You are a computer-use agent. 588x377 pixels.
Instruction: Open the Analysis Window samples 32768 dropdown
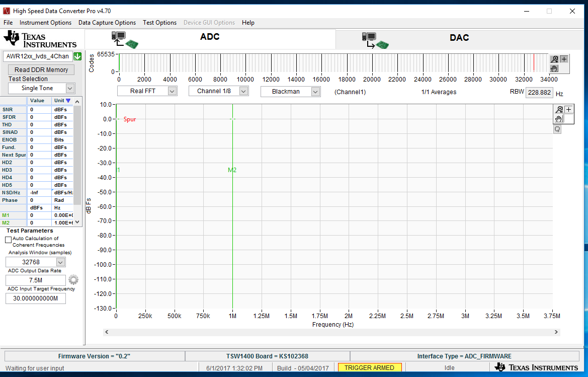coord(61,262)
